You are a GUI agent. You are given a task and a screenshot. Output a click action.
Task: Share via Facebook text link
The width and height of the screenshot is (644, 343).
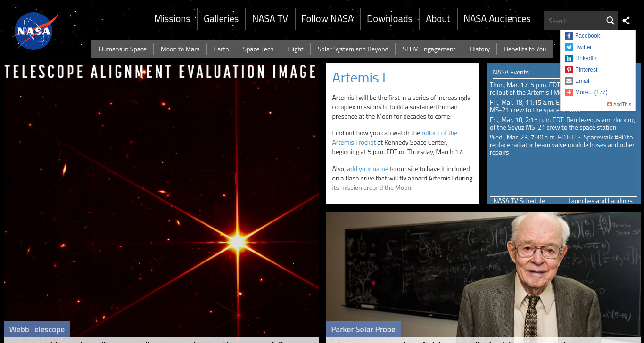point(587,36)
